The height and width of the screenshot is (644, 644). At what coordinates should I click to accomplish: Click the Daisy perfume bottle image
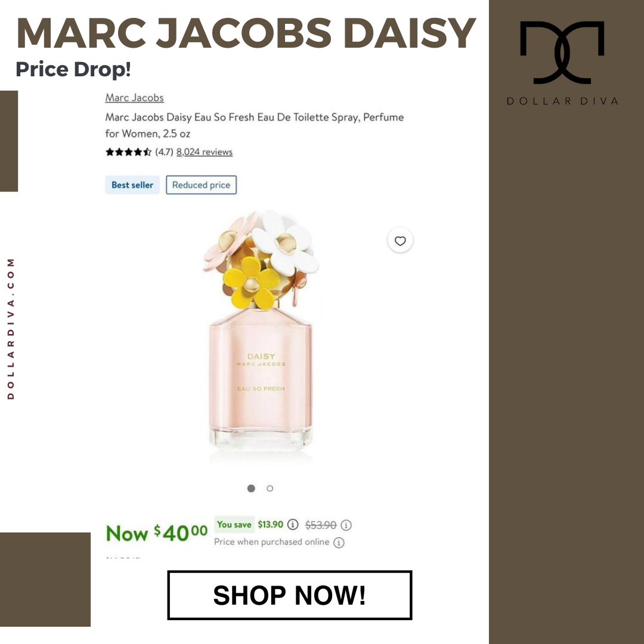[261, 333]
